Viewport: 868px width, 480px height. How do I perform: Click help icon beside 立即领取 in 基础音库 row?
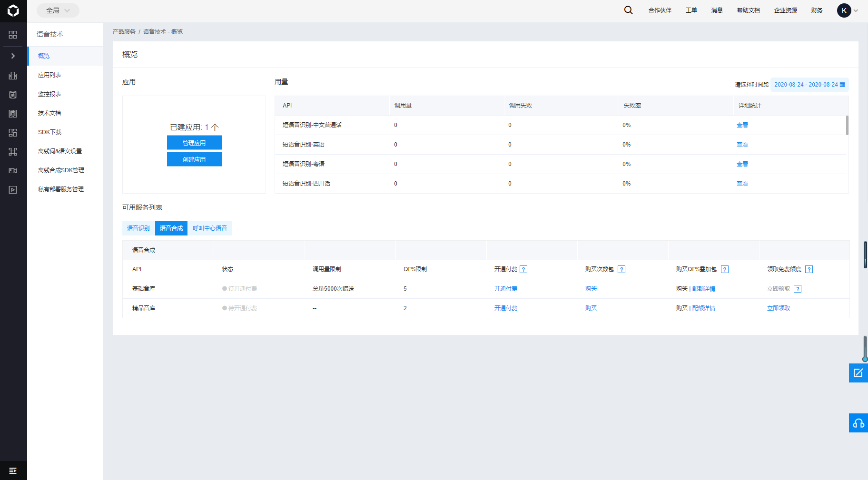(798, 289)
